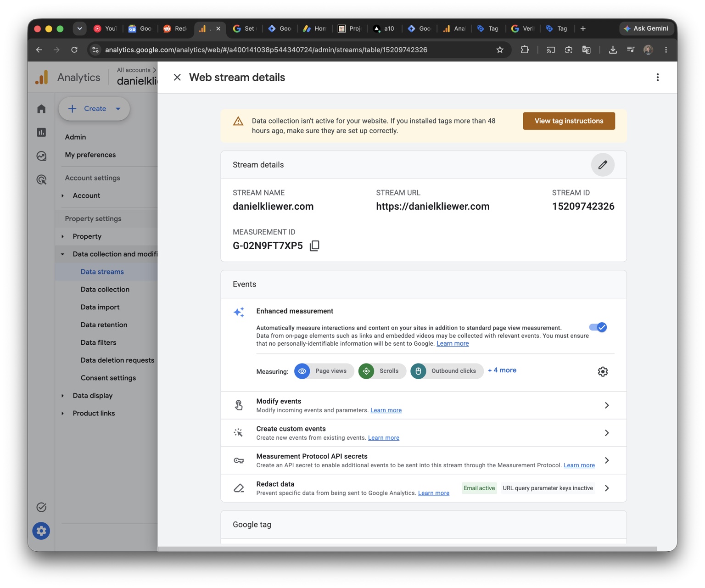Expand the Property section
705x588 pixels.
point(63,236)
